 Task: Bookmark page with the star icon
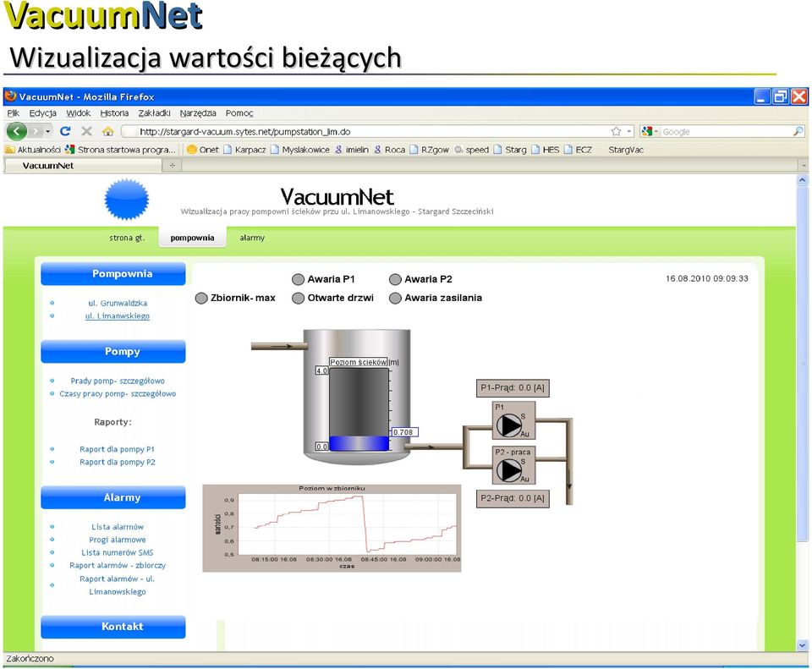pyautogui.click(x=616, y=132)
